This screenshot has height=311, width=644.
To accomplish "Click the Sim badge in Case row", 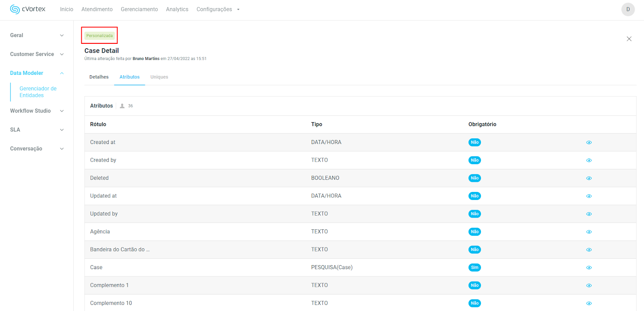I will pos(475,268).
